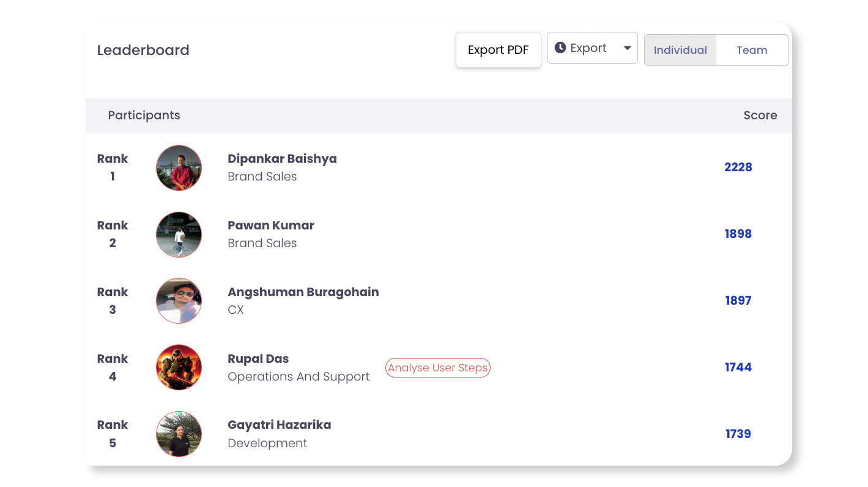The image size is (868, 487).
Task: Click the clock icon in Export dropdown
Action: (560, 48)
